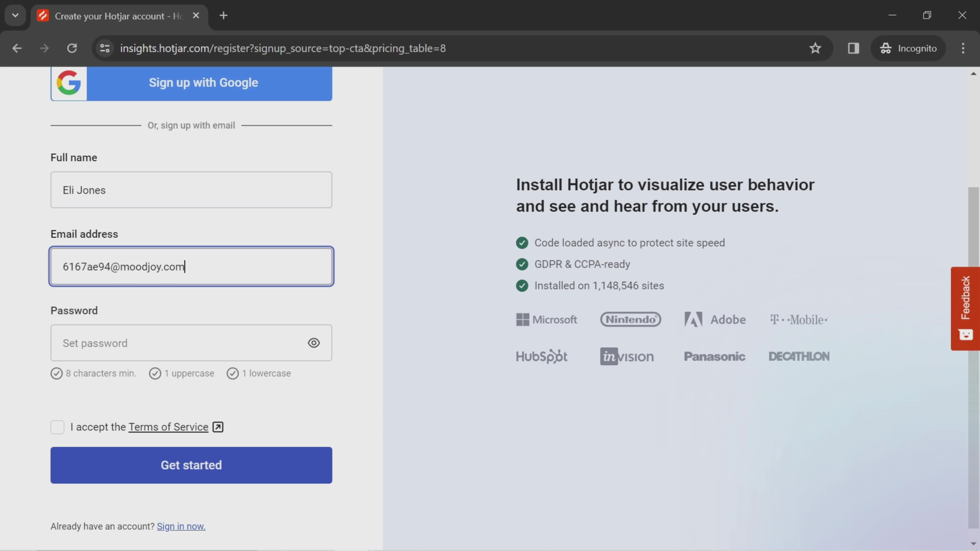The height and width of the screenshot is (551, 980).
Task: Click the HubSpot logo
Action: click(541, 357)
